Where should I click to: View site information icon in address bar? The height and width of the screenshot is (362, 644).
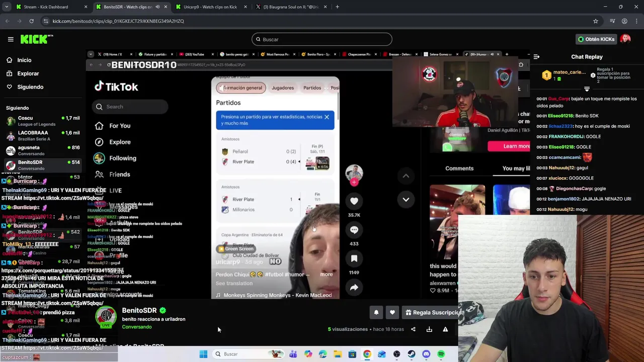[x=46, y=21]
